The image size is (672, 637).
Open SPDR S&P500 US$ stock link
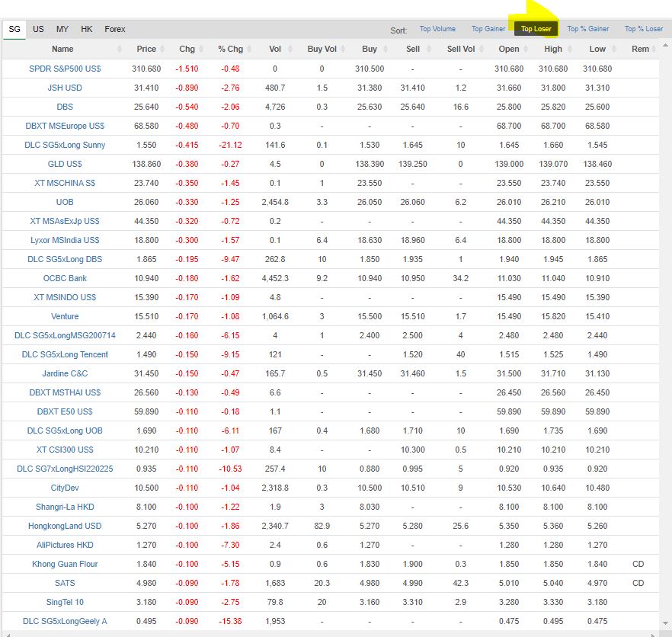65,69
